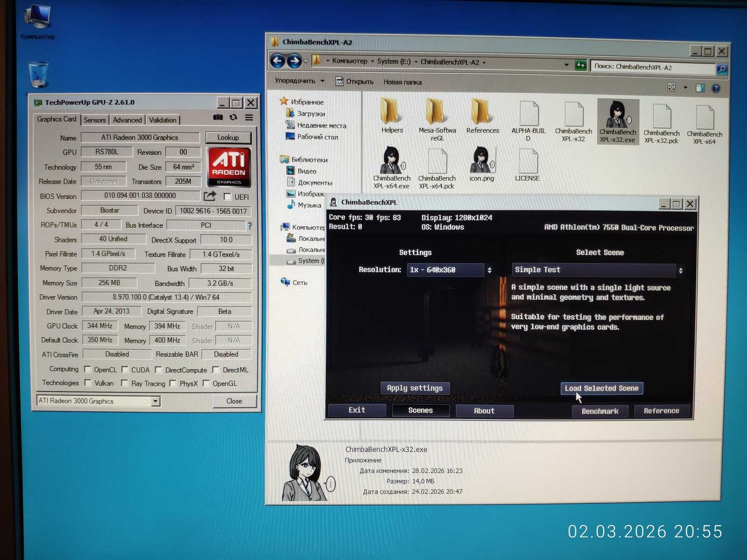
Task: Click the ChimbaBenchXPL-x32.exe preview thumbnail
Action: (308, 473)
